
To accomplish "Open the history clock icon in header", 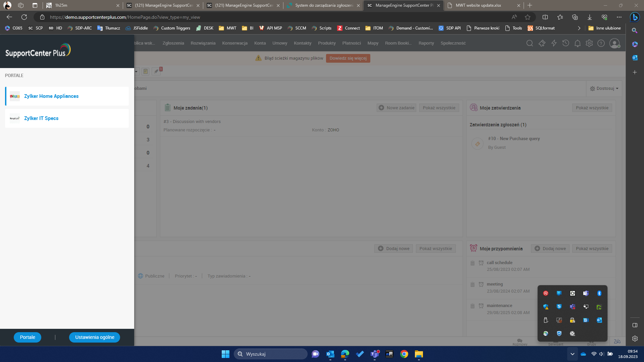I will (566, 43).
